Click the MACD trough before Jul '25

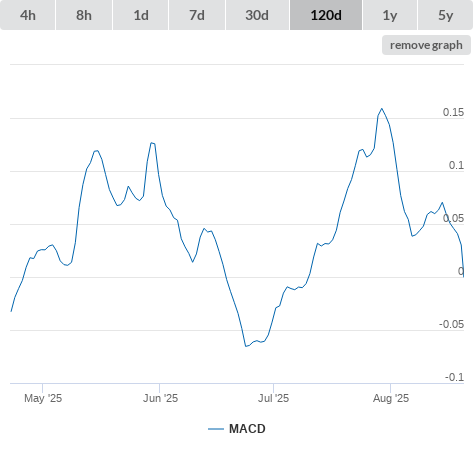coord(246,346)
